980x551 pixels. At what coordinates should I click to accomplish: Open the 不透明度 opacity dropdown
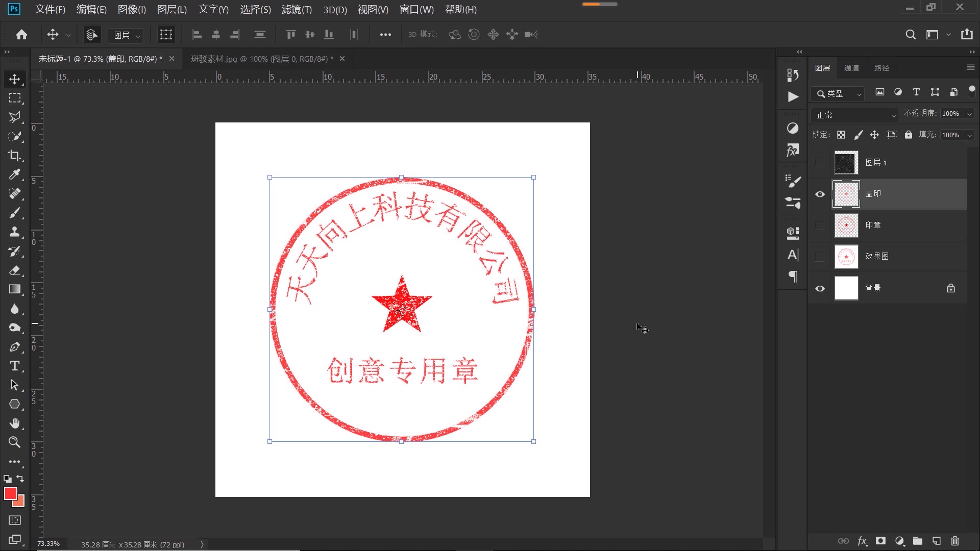(969, 113)
